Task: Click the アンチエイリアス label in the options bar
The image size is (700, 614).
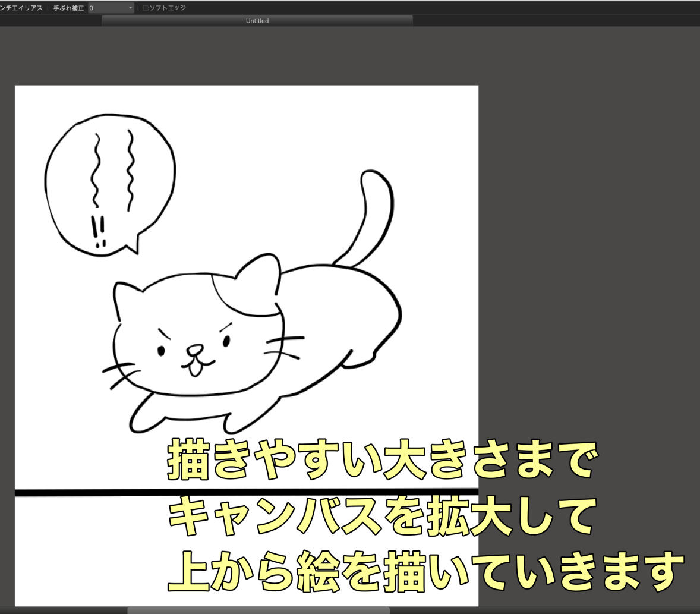Action: pyautogui.click(x=21, y=8)
